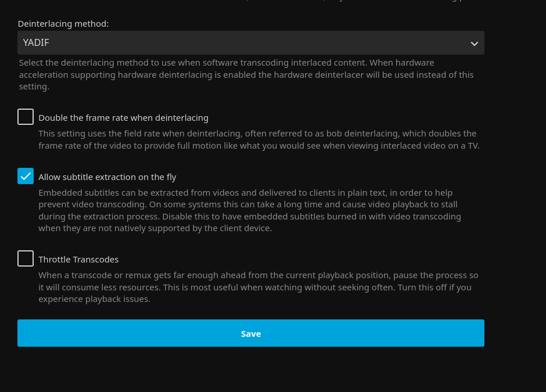Click the blank right margin beside the settings form
This screenshot has width=546, height=392.
tap(516, 192)
